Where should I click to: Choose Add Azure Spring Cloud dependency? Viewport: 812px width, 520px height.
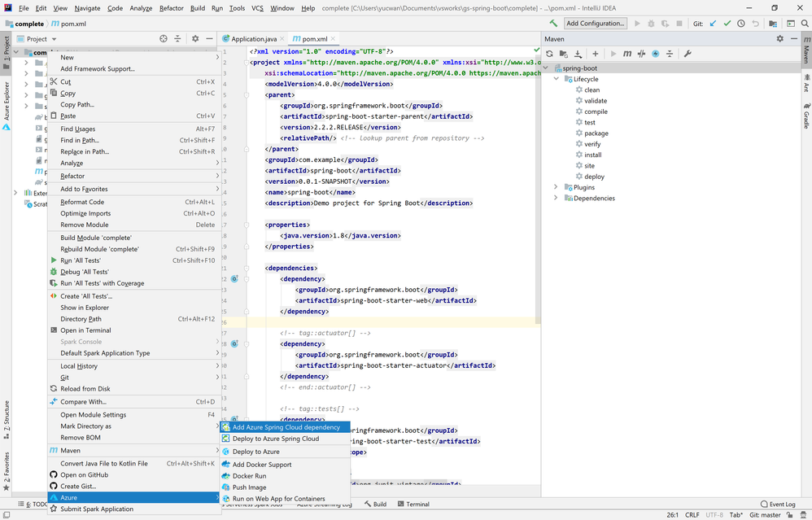click(x=286, y=427)
